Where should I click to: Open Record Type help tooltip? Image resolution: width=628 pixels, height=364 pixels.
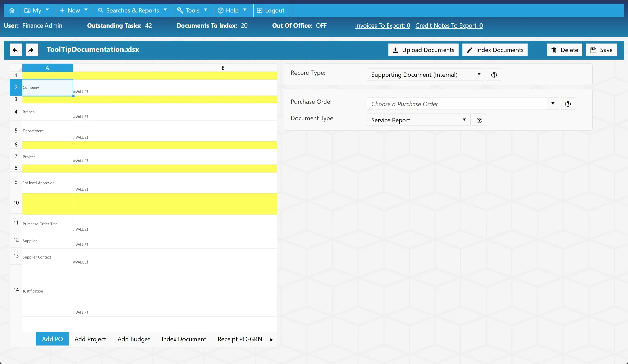(494, 75)
